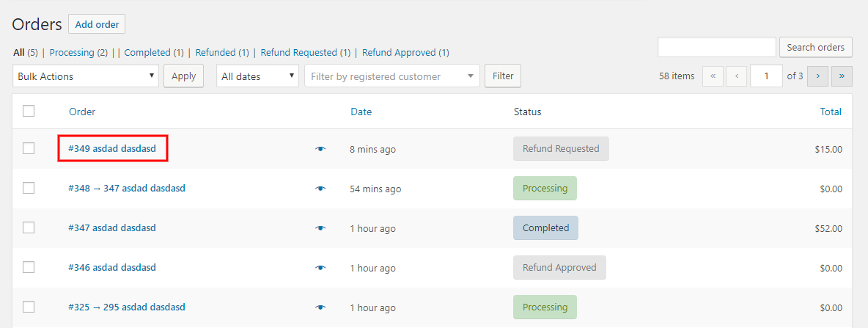This screenshot has height=328, width=868.
Task: Sort orders by Total column
Action: click(831, 112)
